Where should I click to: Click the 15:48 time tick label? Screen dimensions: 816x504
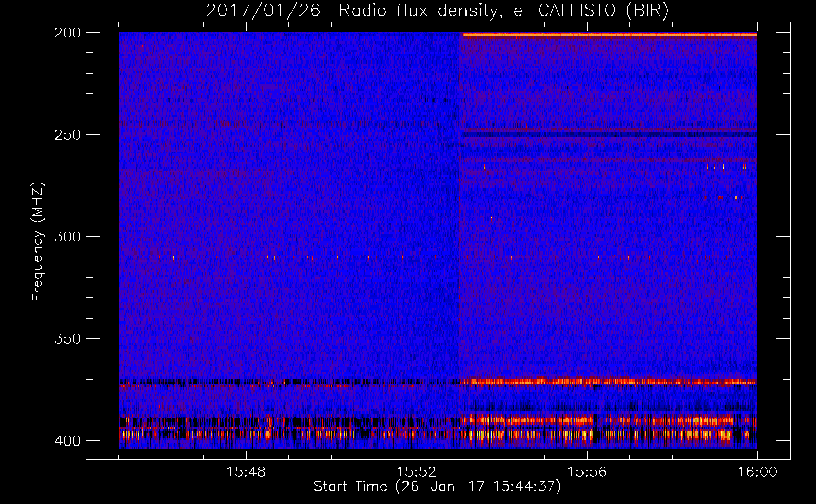coord(246,472)
